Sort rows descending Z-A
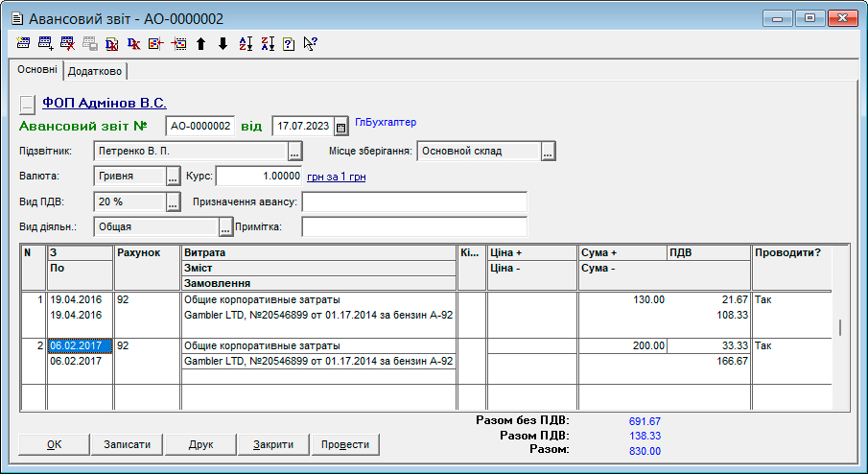The height and width of the screenshot is (474, 868). (x=268, y=43)
